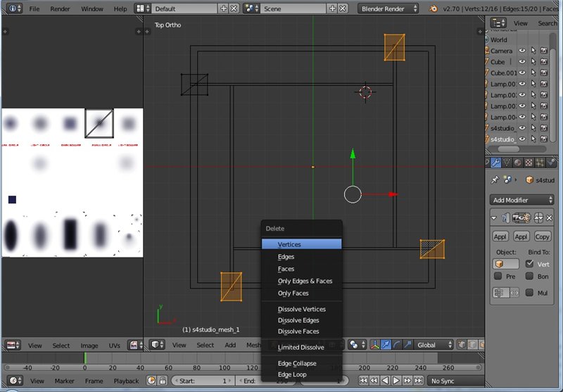Toggle visibility eye for Camera object
The width and height of the screenshot is (563, 392).
pos(522,51)
